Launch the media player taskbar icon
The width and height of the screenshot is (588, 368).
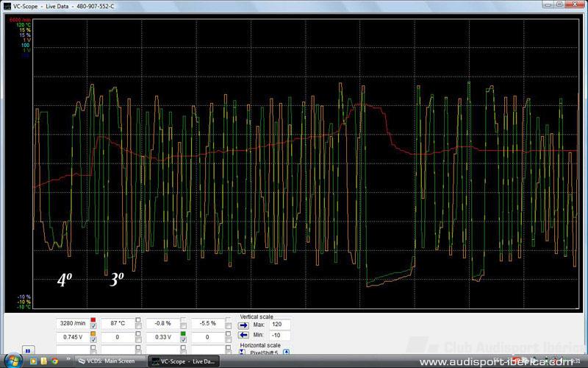tap(33, 361)
